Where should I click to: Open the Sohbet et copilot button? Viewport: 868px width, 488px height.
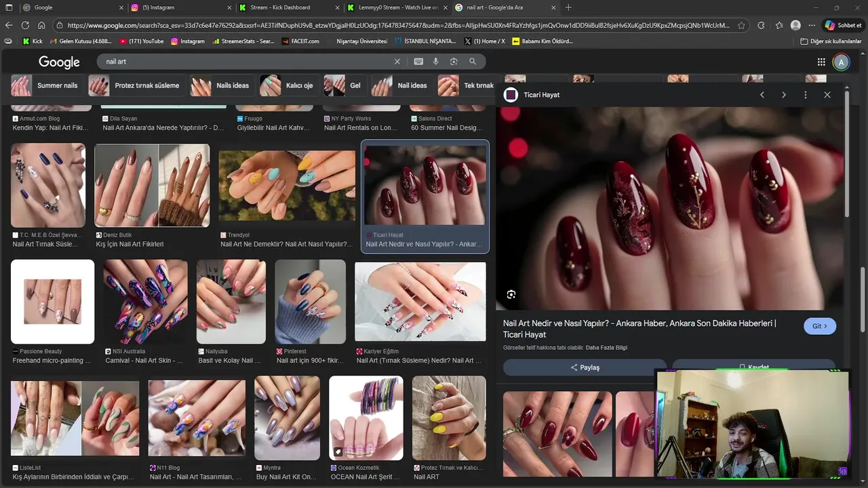click(843, 25)
